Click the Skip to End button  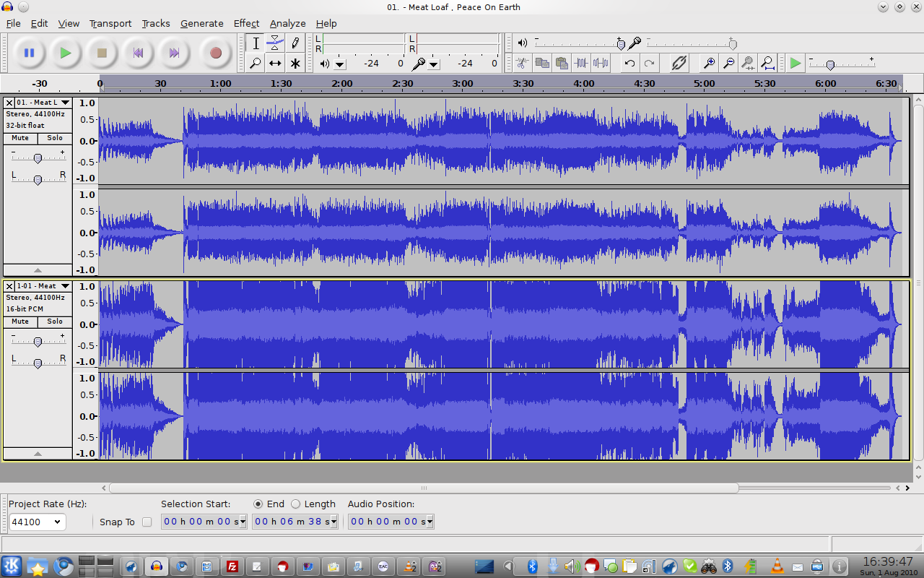coord(174,53)
